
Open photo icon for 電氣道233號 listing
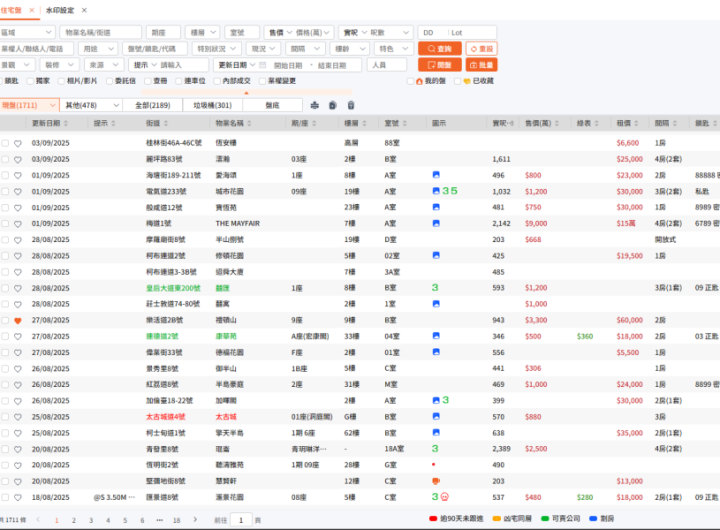pyautogui.click(x=436, y=191)
